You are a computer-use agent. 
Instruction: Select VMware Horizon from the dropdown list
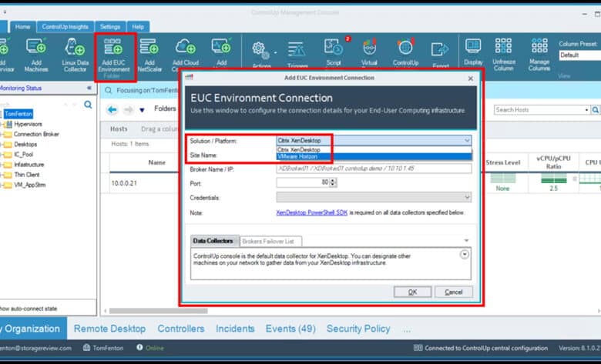coord(374,156)
